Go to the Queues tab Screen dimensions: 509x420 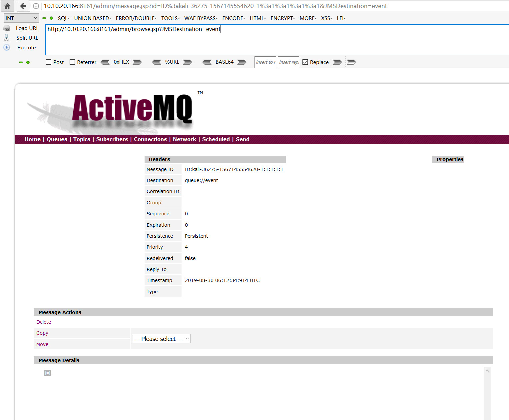[57, 139]
